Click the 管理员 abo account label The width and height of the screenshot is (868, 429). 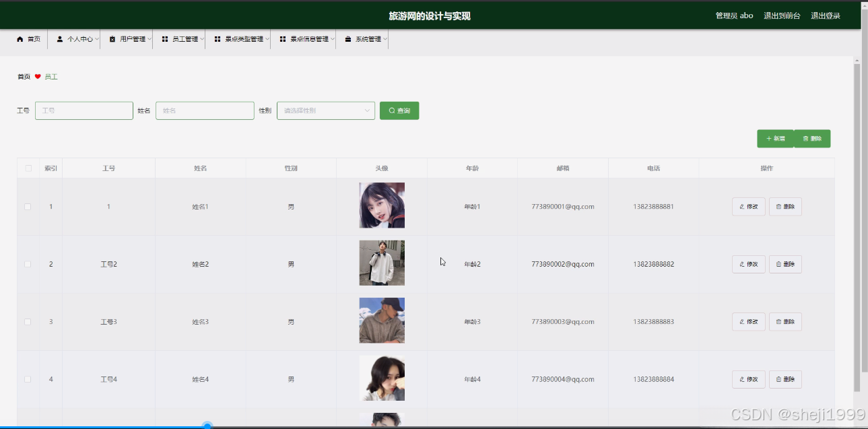pyautogui.click(x=734, y=15)
